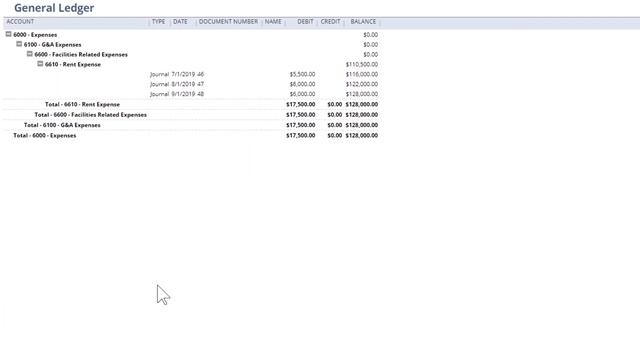Screen dimensions: 640x360
Task: Click the $122,000.00 balance value
Action: tap(362, 84)
